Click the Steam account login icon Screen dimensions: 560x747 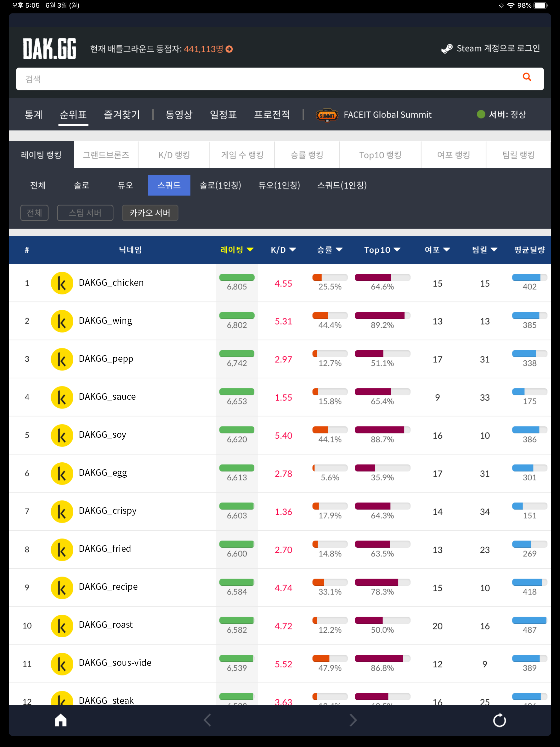pyautogui.click(x=447, y=49)
